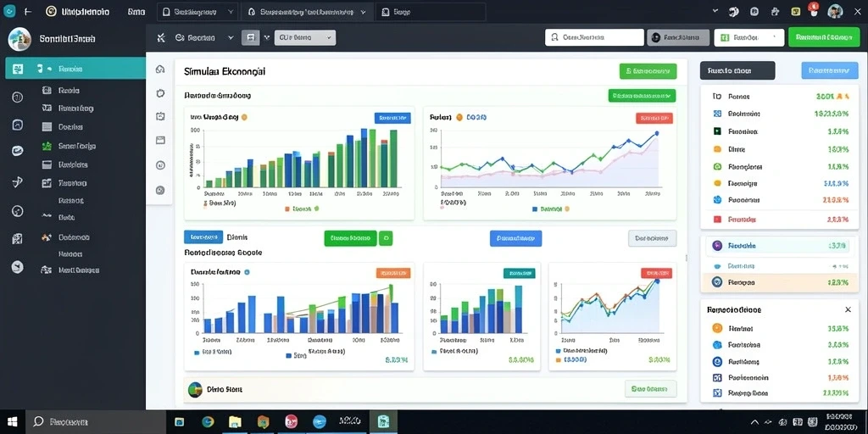Click the green chart icon in left sidebar
The image size is (868, 434).
[x=47, y=146]
